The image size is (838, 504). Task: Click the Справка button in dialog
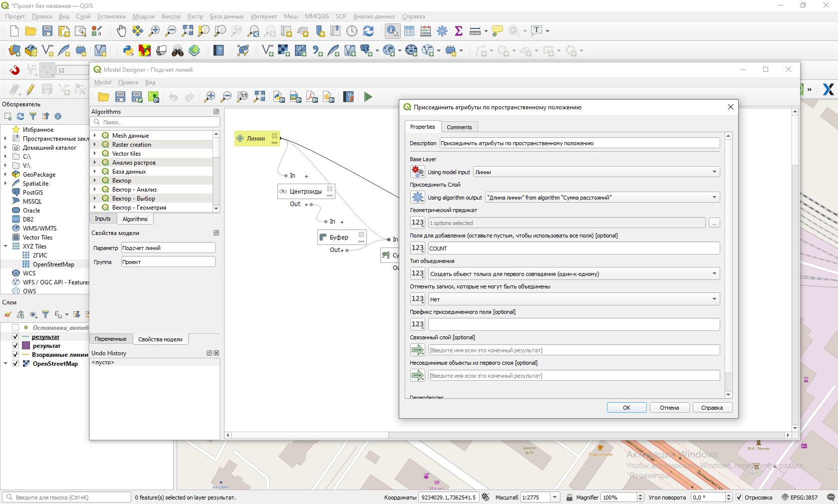711,408
